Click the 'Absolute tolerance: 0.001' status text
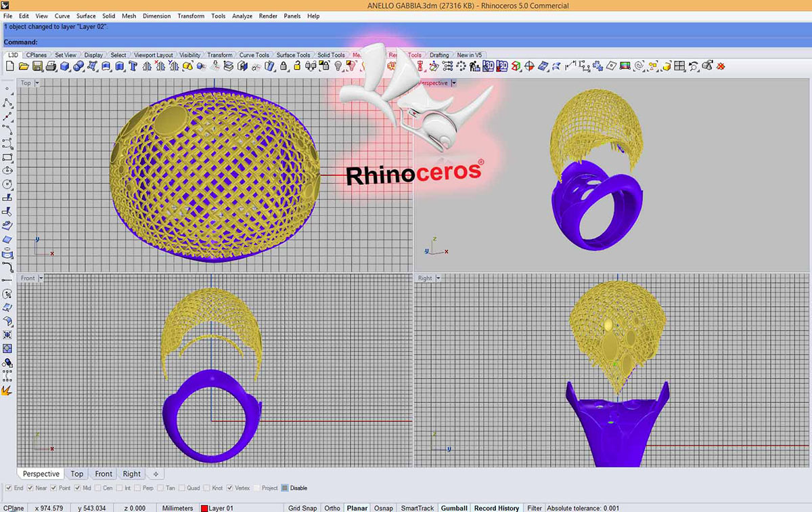This screenshot has width=812, height=512. [583, 508]
